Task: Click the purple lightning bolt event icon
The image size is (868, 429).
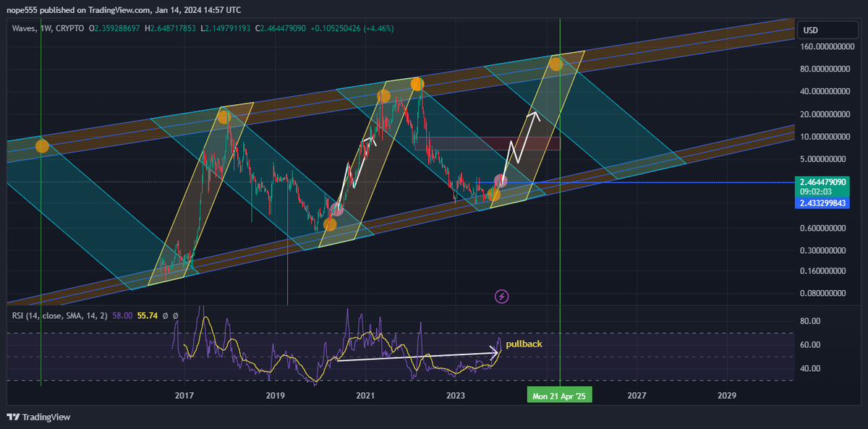Action: click(501, 296)
